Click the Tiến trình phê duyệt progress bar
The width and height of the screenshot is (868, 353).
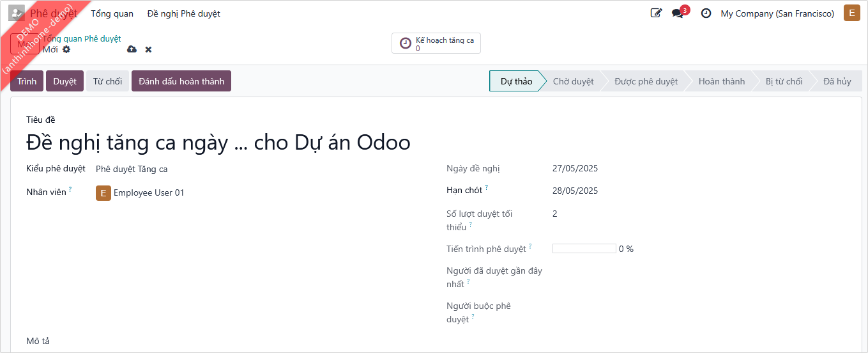(584, 249)
